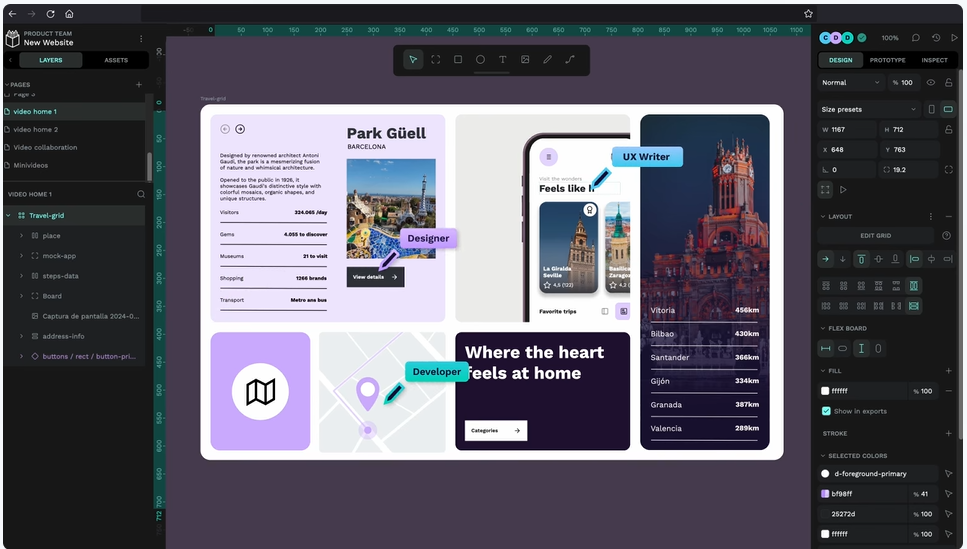Open project options three-dot menu
This screenshot has width=967, height=549.
[x=141, y=38]
